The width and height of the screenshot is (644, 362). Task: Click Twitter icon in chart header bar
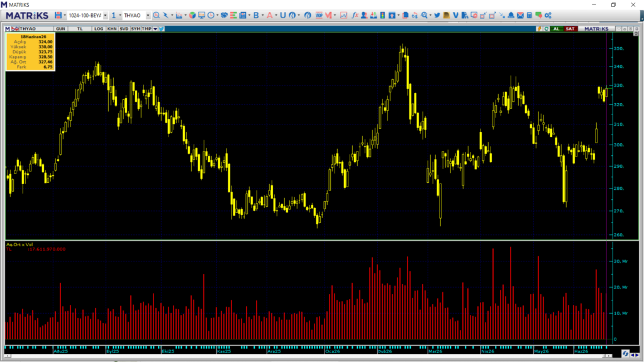click(162, 29)
